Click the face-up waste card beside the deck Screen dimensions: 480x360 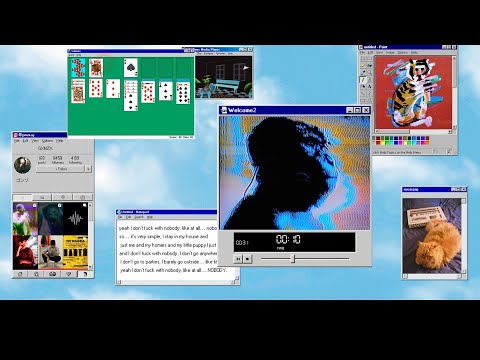click(x=96, y=68)
